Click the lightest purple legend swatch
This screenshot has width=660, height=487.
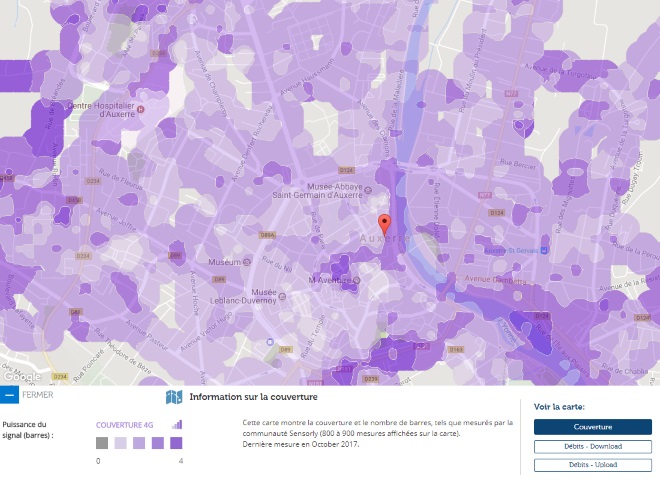pyautogui.click(x=120, y=443)
